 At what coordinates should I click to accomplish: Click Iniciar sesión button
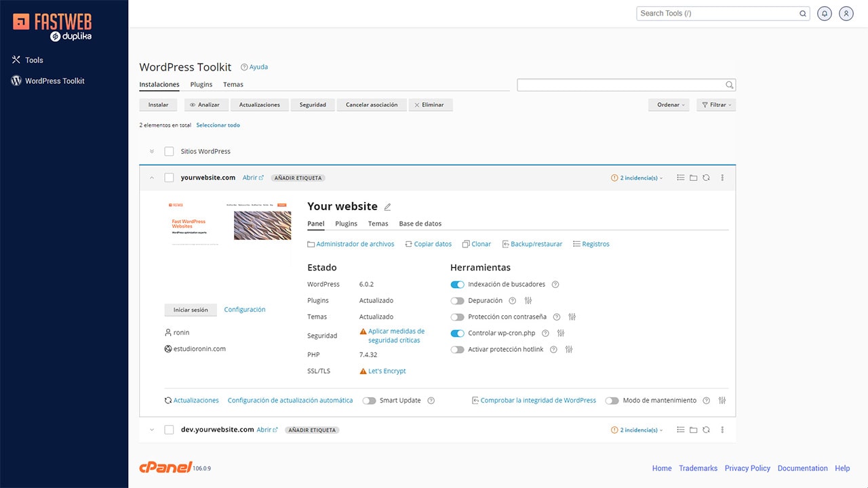coord(191,310)
